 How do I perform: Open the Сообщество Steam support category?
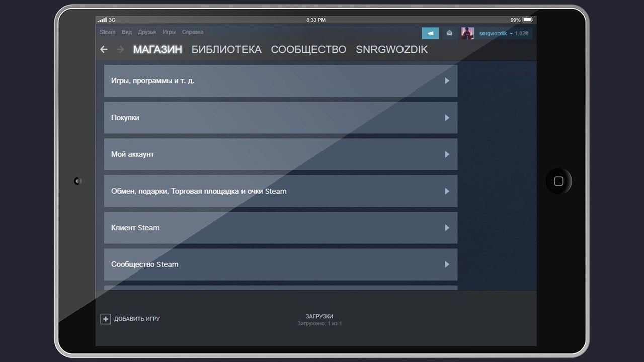click(281, 264)
